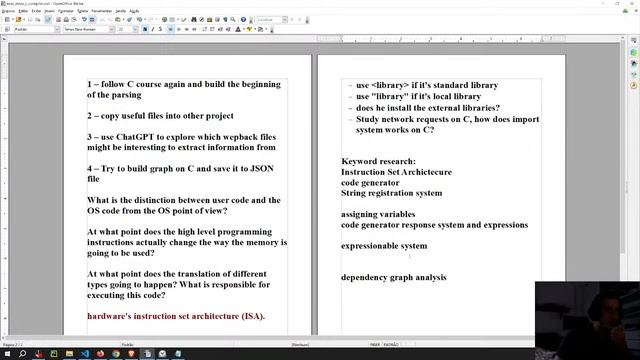Viewport: 640px width, 360px height.
Task: Open the New document dropdown arrow
Action: click(13, 20)
